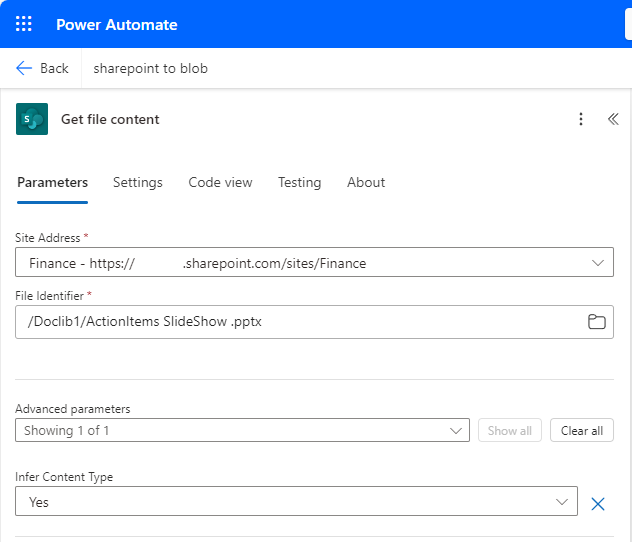This screenshot has width=632, height=542.
Task: Click the 'Get file content' action title
Action: 110,119
